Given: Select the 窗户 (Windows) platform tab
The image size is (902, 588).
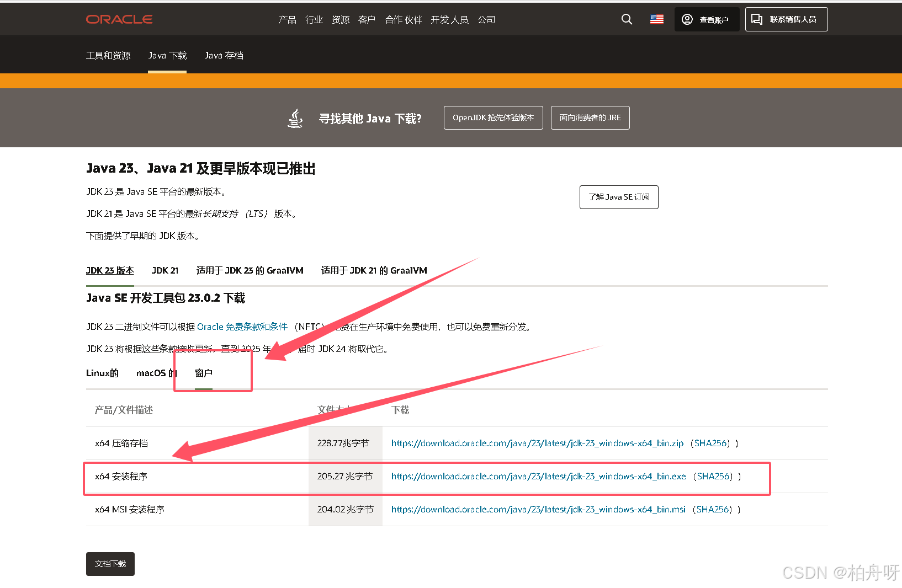Looking at the screenshot, I should [x=204, y=373].
